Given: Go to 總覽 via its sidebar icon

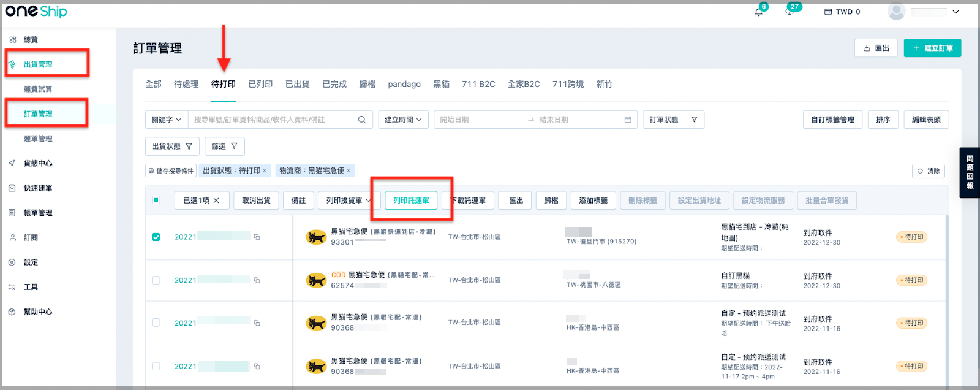Looking at the screenshot, I should coord(12,39).
